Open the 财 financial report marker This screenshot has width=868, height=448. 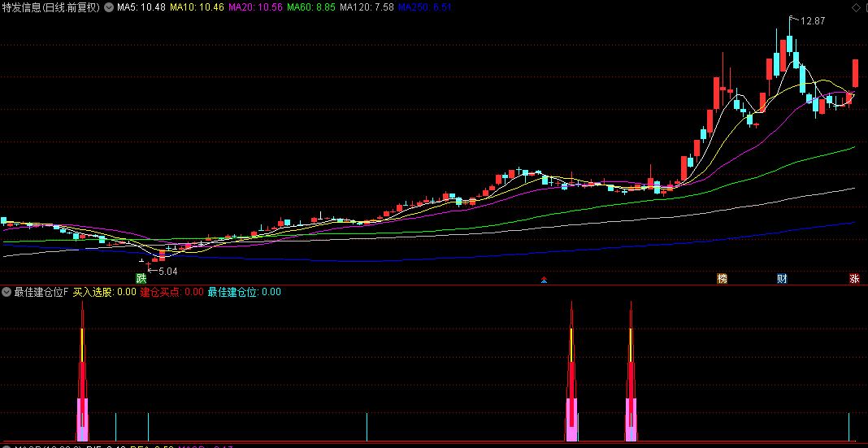click(x=782, y=279)
